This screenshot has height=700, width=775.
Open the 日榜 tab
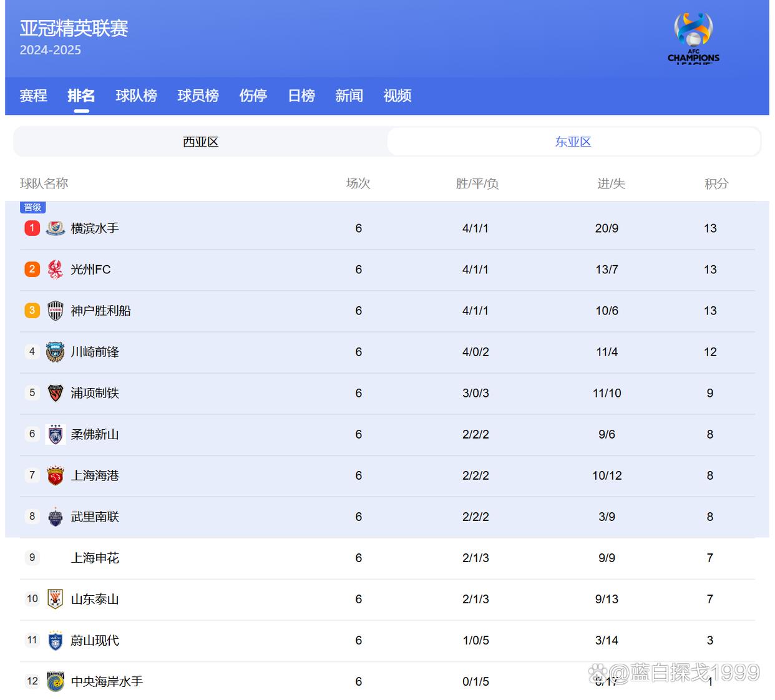tap(301, 95)
